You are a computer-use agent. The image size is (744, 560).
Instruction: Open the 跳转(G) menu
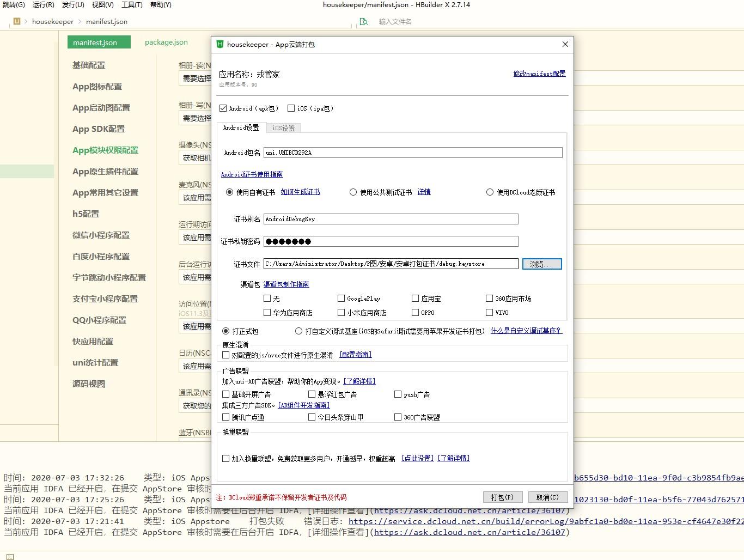(x=14, y=5)
